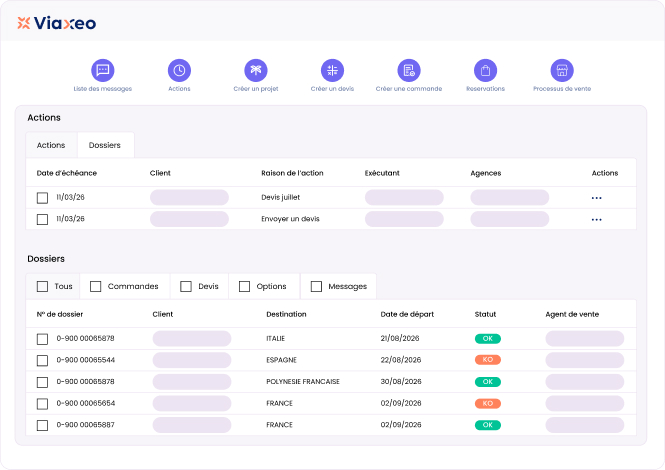
Task: Check the Tous filter checkbox
Action: pyautogui.click(x=42, y=286)
